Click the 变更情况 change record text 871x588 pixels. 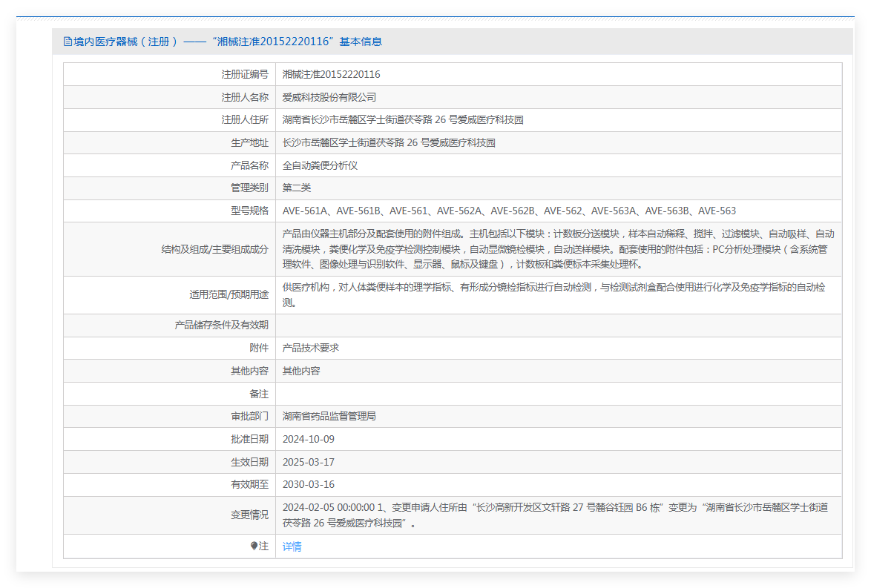click(x=555, y=515)
